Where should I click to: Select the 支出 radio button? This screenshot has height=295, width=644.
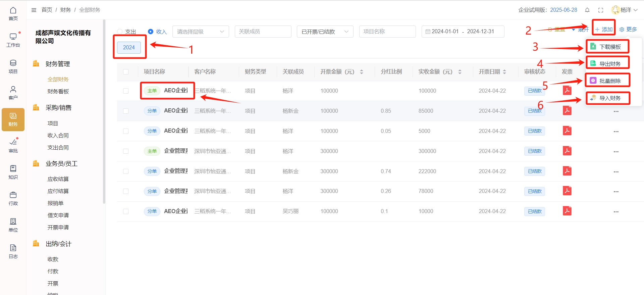120,32
